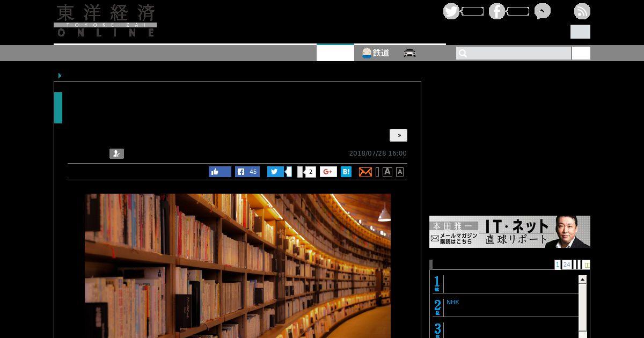Click the Facebook share button showing 45
This screenshot has height=338, width=644.
pyautogui.click(x=247, y=172)
